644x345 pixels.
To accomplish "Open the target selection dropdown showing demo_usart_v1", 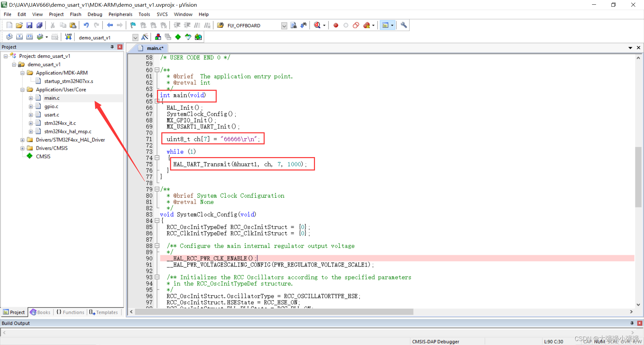I will pos(135,37).
